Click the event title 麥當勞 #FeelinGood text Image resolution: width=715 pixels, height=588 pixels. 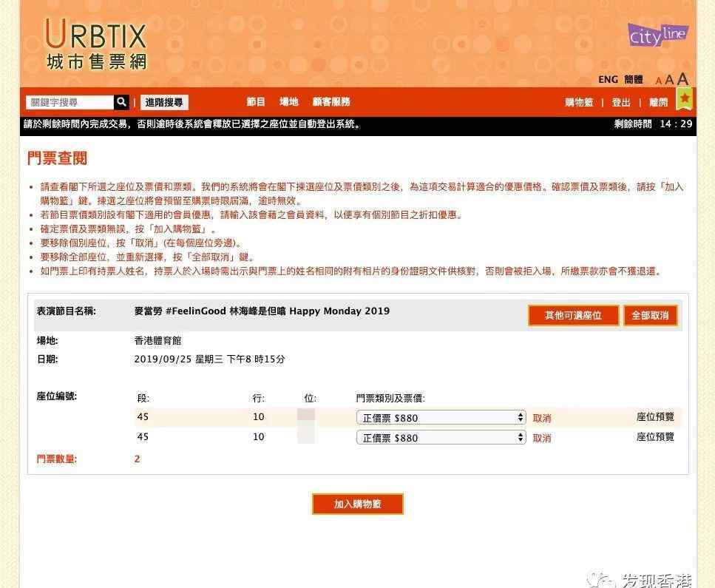pyautogui.click(x=262, y=311)
